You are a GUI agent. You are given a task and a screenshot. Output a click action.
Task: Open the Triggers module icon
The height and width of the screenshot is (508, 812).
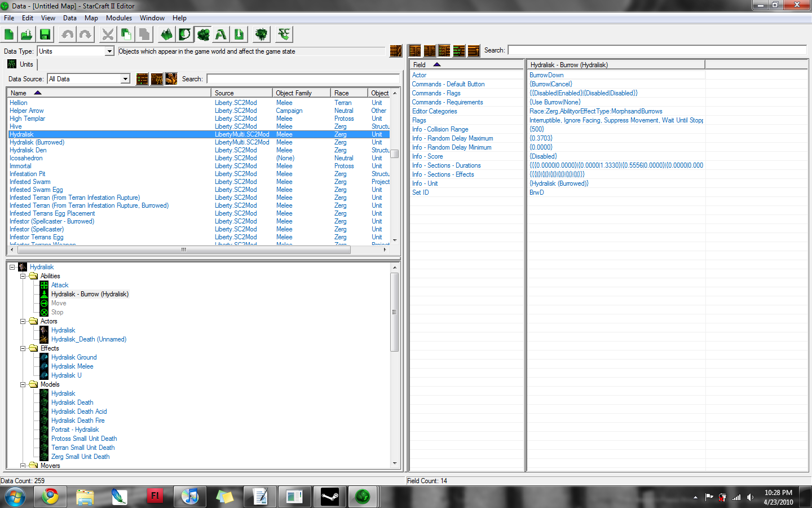point(185,34)
